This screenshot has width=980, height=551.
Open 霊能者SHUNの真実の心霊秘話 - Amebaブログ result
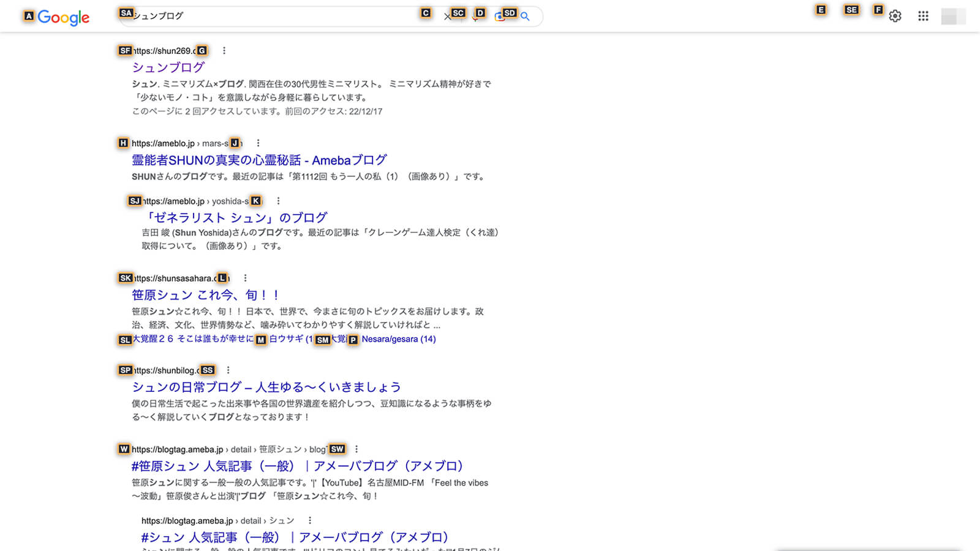coord(259,160)
